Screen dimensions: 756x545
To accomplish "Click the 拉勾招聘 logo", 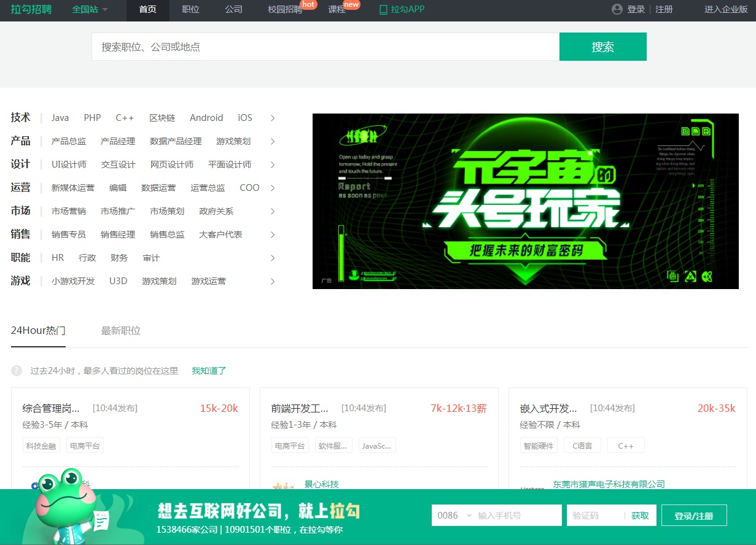I will coord(31,9).
